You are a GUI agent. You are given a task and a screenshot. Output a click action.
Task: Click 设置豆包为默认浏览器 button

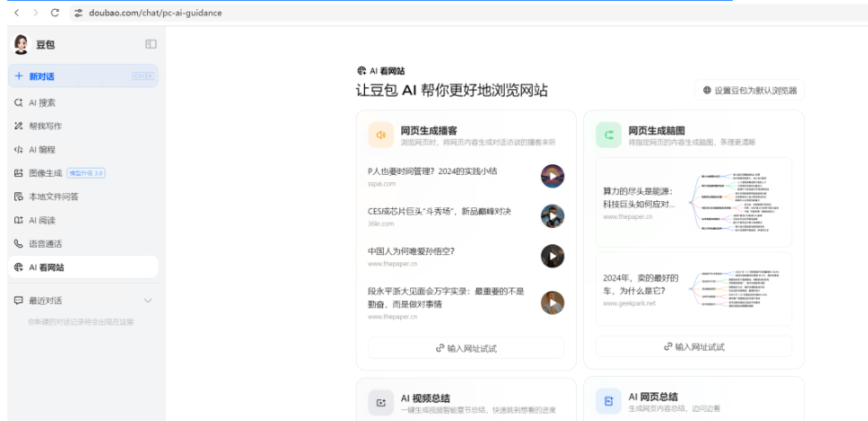750,90
